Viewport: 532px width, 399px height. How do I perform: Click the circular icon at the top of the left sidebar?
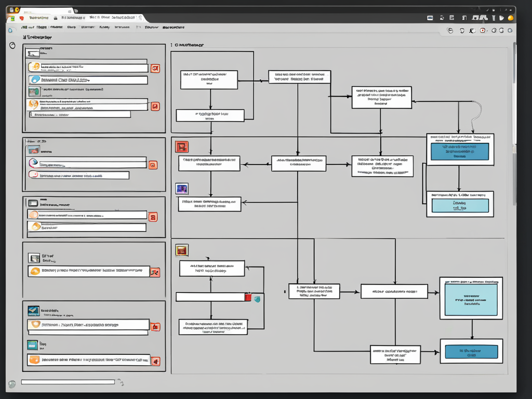pos(12,46)
